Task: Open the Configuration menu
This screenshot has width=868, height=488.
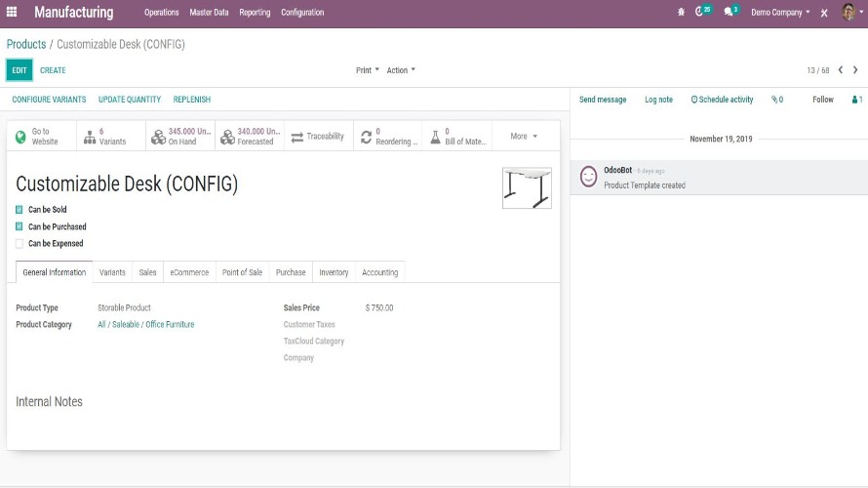Action: click(302, 13)
